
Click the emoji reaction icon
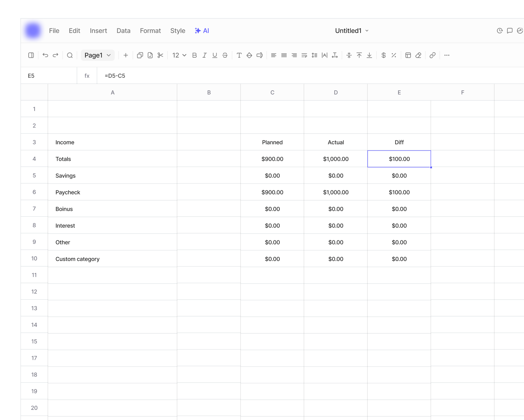(x=520, y=31)
